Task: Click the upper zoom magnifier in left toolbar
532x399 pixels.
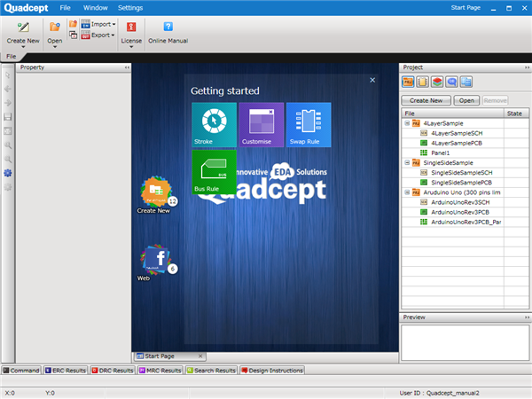Action: (8, 145)
